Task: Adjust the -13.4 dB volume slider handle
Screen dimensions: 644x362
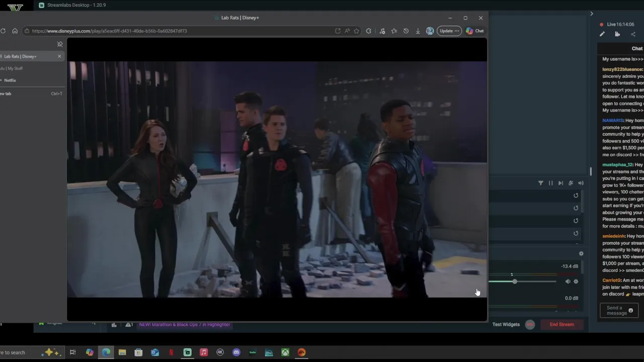Action: pos(515,282)
